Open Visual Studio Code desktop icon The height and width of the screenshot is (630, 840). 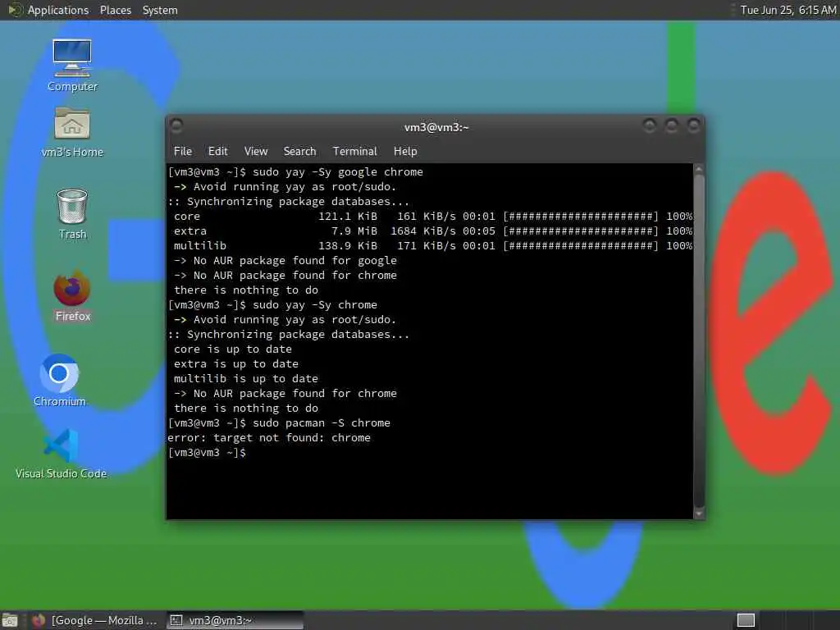(x=61, y=454)
